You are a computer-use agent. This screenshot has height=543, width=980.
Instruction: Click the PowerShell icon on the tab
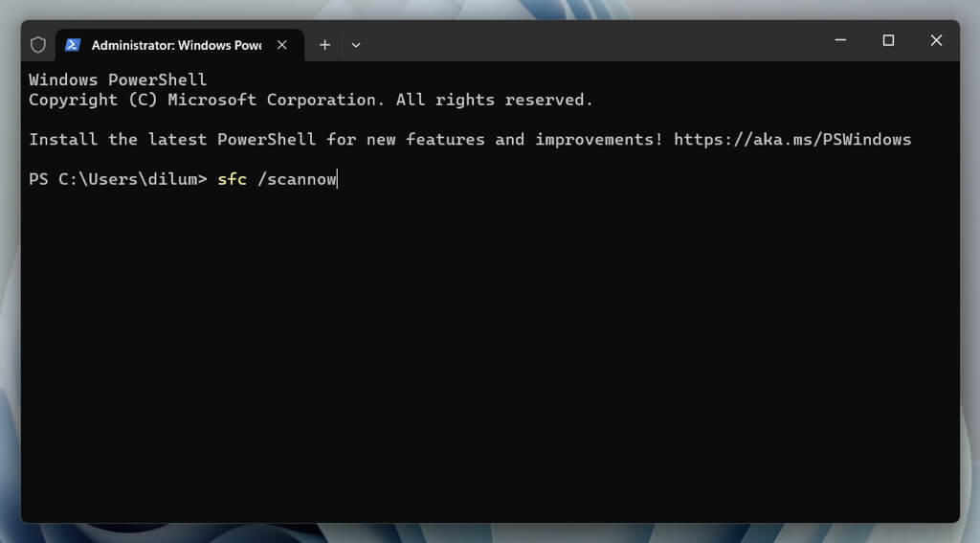pyautogui.click(x=73, y=45)
